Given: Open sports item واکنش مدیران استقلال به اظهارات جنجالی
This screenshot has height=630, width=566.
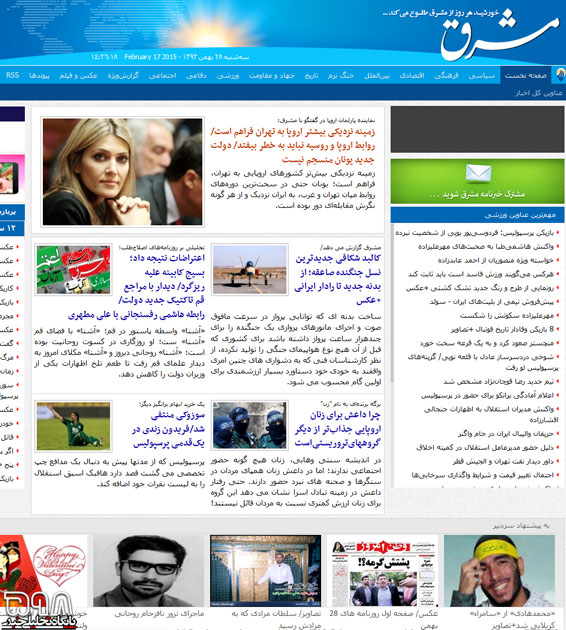Looking at the screenshot, I should (x=489, y=414).
